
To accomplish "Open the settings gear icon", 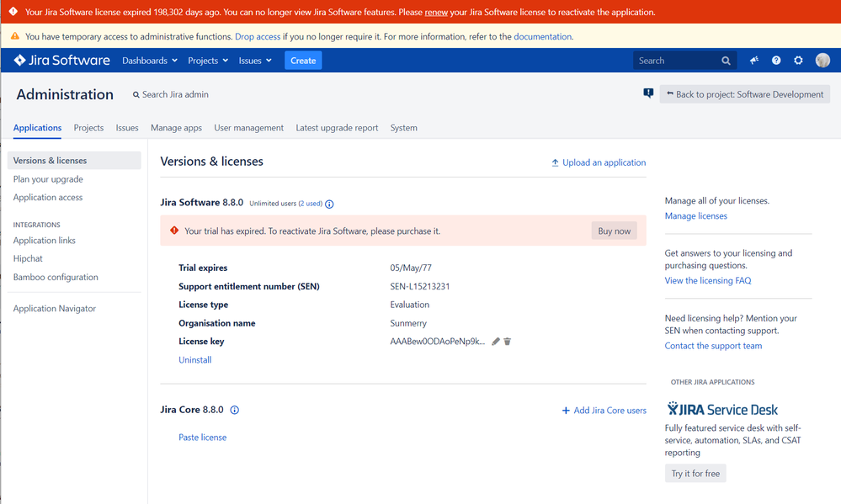I will 798,61.
